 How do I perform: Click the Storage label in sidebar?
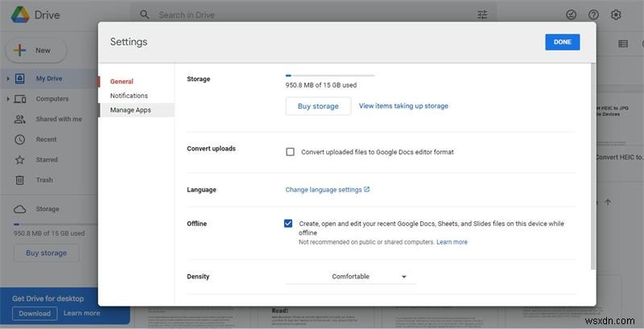tap(47, 209)
